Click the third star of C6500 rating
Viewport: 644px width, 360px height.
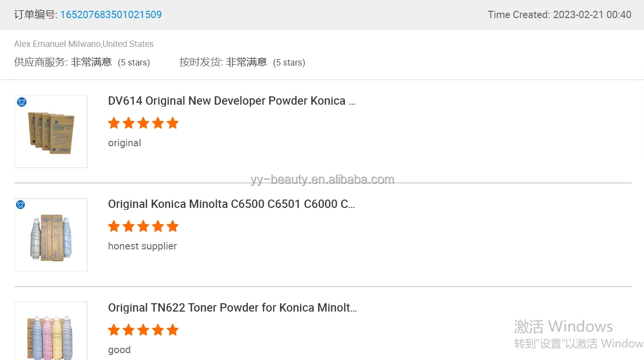point(143,226)
